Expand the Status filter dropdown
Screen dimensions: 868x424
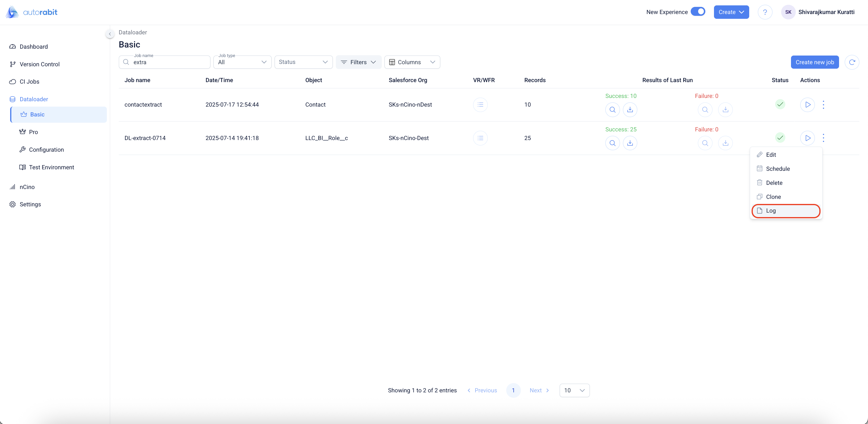coord(303,62)
